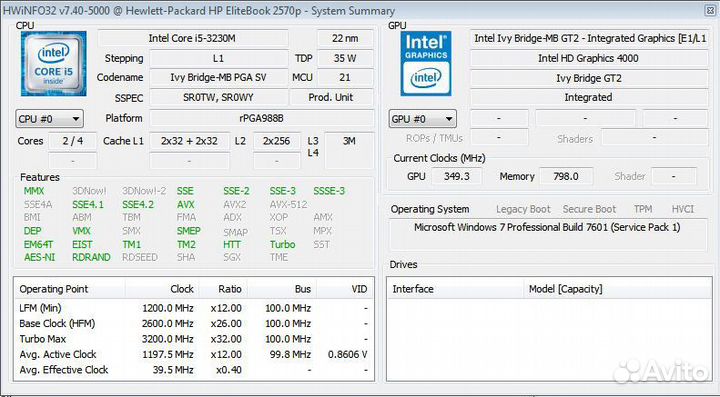The height and width of the screenshot is (397, 720).
Task: Click the Intel Core i5 inside logo
Action: 53,63
